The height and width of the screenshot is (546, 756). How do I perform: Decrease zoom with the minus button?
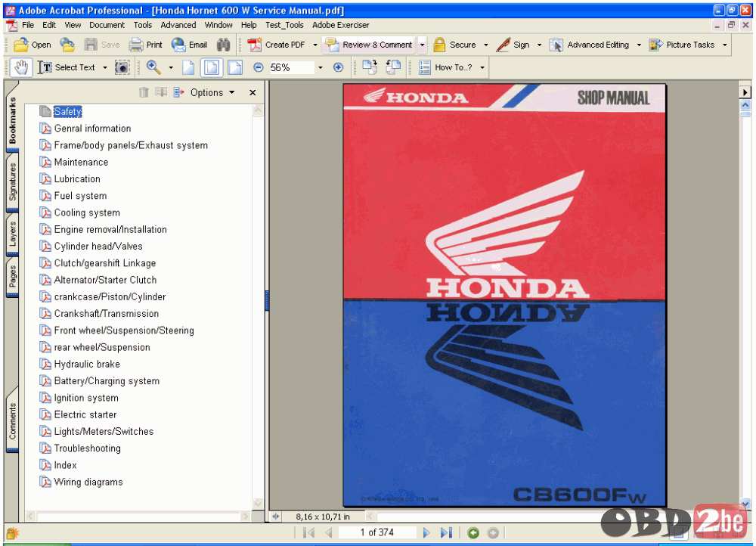tap(259, 67)
